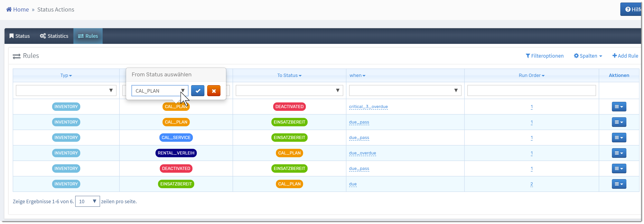Open the To Status filter dropdown
644x224 pixels.
click(289, 90)
